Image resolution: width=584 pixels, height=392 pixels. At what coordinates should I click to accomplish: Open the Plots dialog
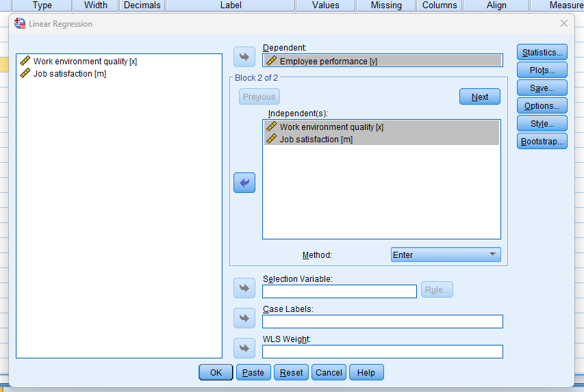click(542, 70)
